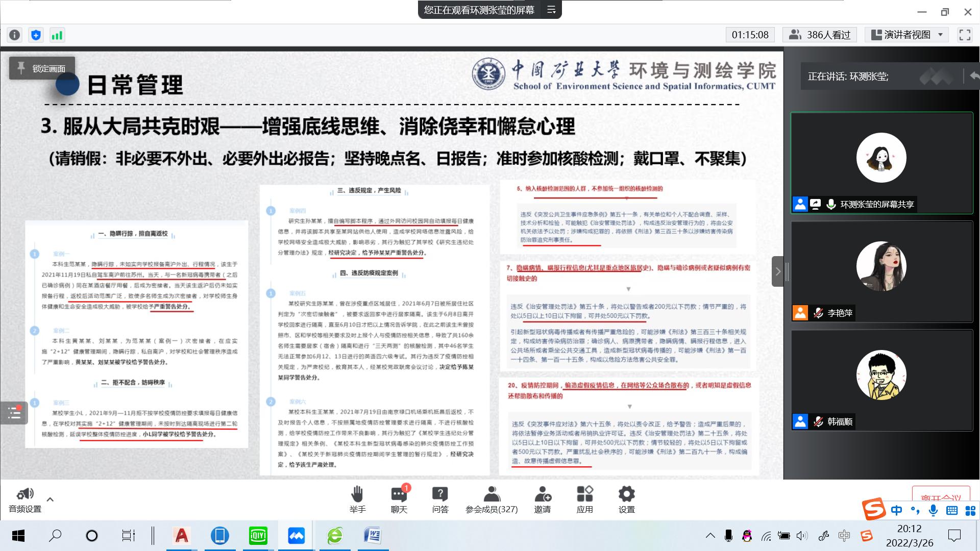Open the screen share options menu
Screen dimensions: 980x551
(551, 10)
